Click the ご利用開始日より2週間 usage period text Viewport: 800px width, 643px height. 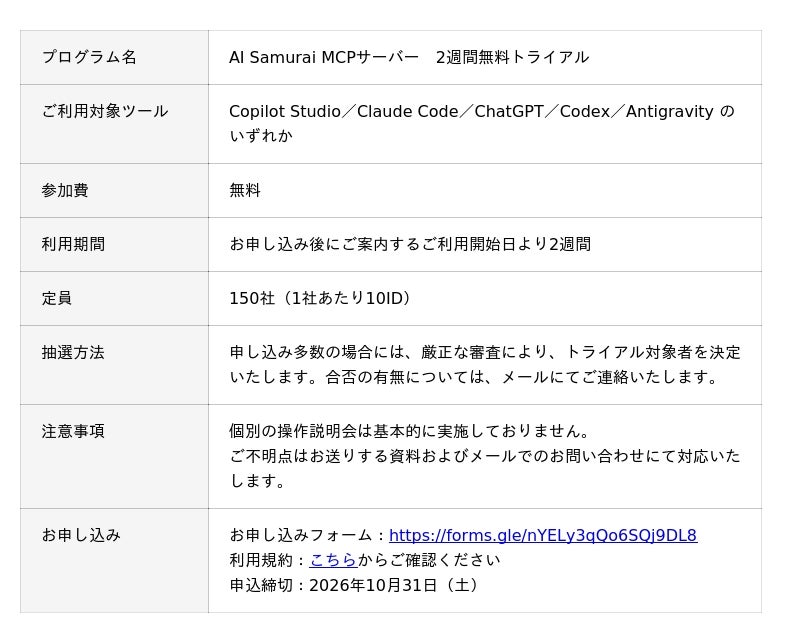(410, 244)
